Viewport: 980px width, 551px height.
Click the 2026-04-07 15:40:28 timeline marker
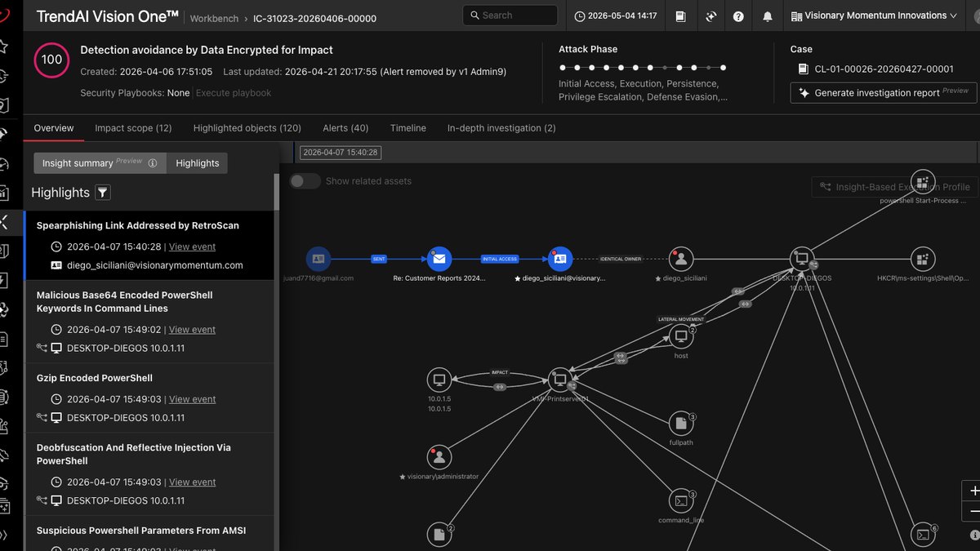tap(340, 153)
